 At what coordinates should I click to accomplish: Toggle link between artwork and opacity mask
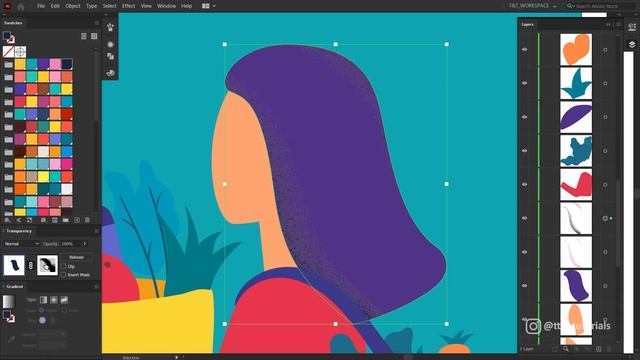click(31, 265)
